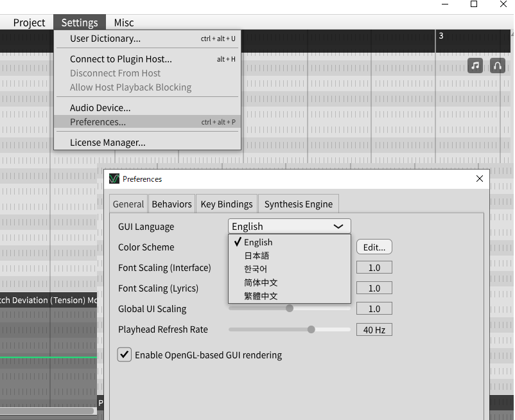Choose Audio Device... menu entry
This screenshot has height=420, width=515.
click(x=147, y=108)
